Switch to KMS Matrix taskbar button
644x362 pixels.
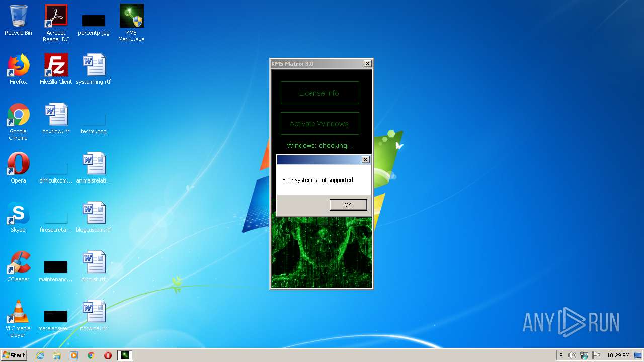[x=125, y=355]
